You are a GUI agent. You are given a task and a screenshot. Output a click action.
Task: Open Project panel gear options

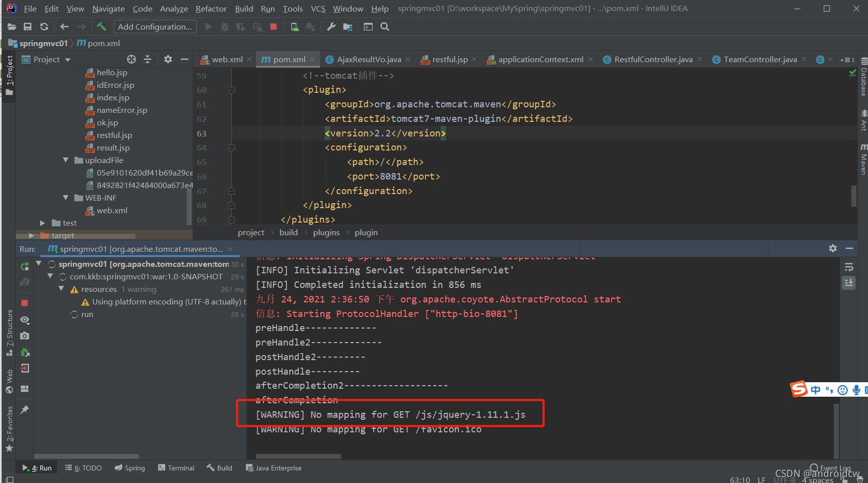(168, 59)
